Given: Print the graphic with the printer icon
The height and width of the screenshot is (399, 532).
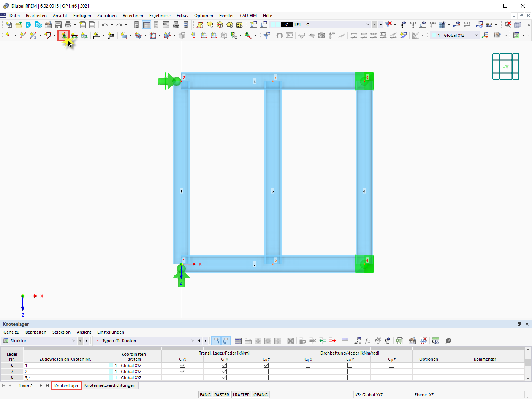Looking at the screenshot, I should click(x=68, y=25).
